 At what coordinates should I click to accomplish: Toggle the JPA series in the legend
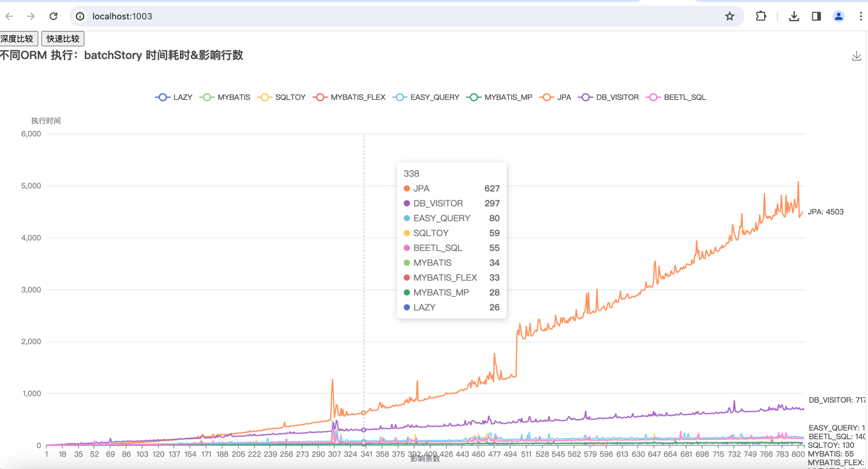tap(555, 97)
